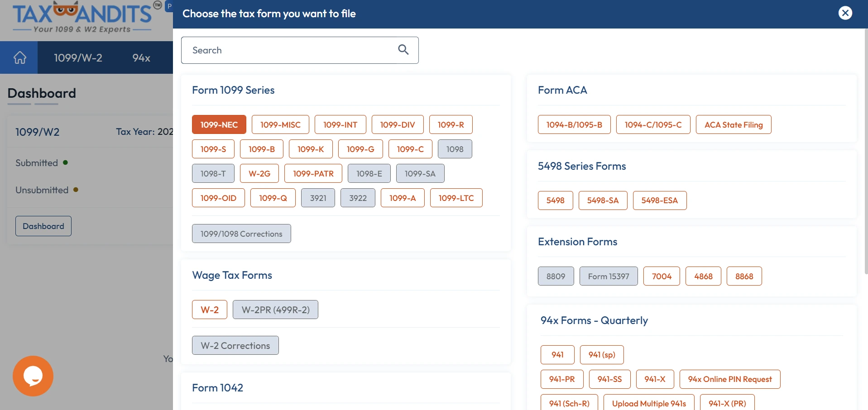Click the home icon in the navigation bar
Screen dimensions: 868x410
click(x=19, y=57)
